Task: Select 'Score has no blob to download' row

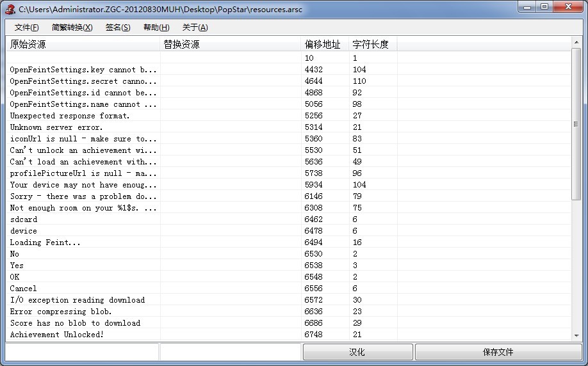Action: pyautogui.click(x=288, y=323)
